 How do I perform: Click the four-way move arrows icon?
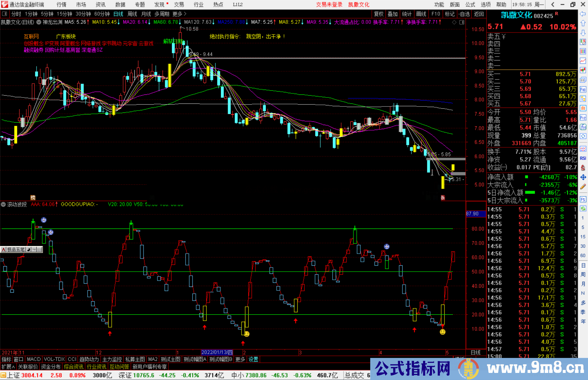(x=583, y=177)
